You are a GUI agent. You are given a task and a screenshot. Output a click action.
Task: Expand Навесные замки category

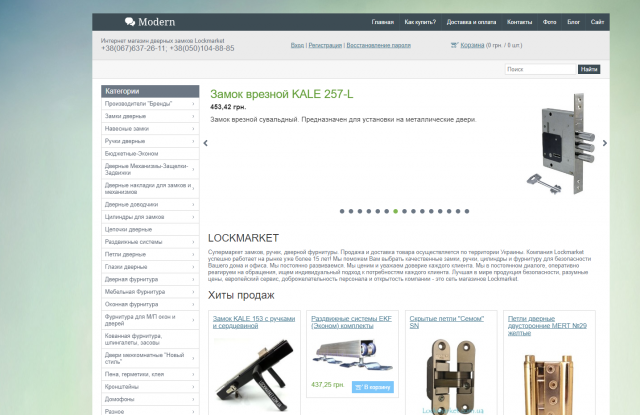150,129
